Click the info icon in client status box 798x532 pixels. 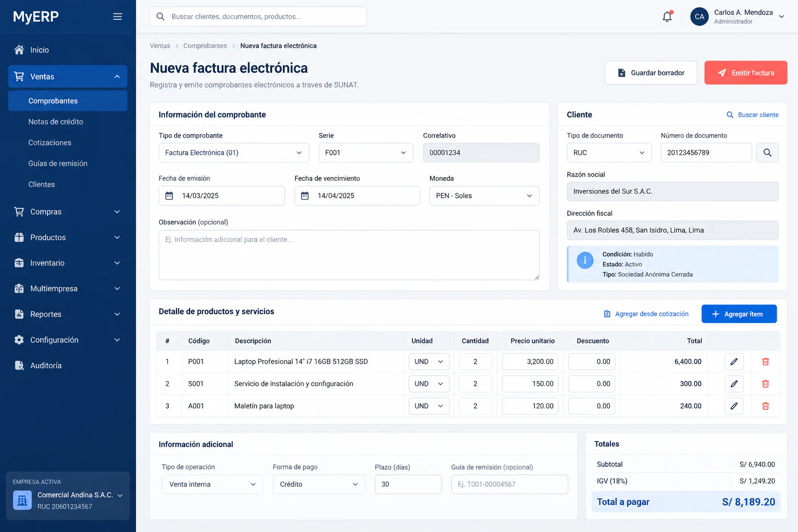[x=585, y=260]
